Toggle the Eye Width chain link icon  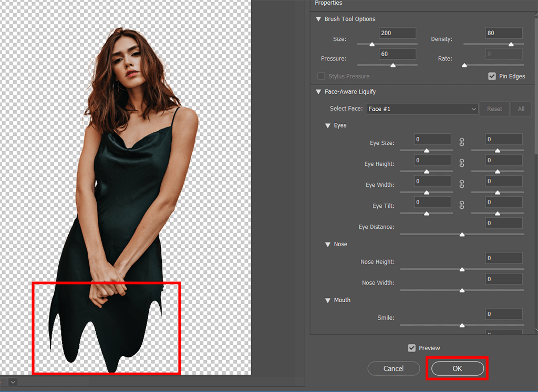(x=462, y=184)
